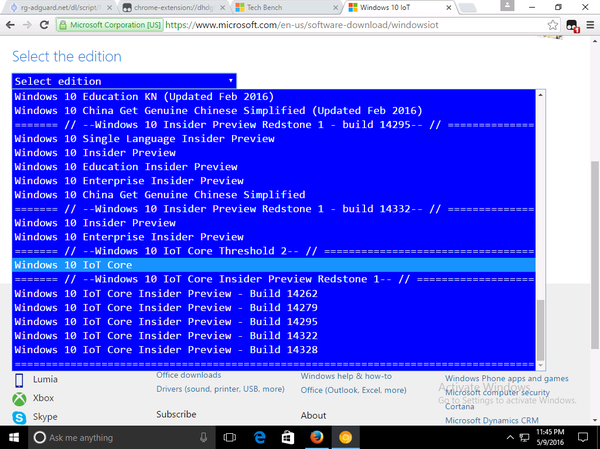600x449 pixels.
Task: Click the Microsoft computer security link
Action: click(x=503, y=392)
